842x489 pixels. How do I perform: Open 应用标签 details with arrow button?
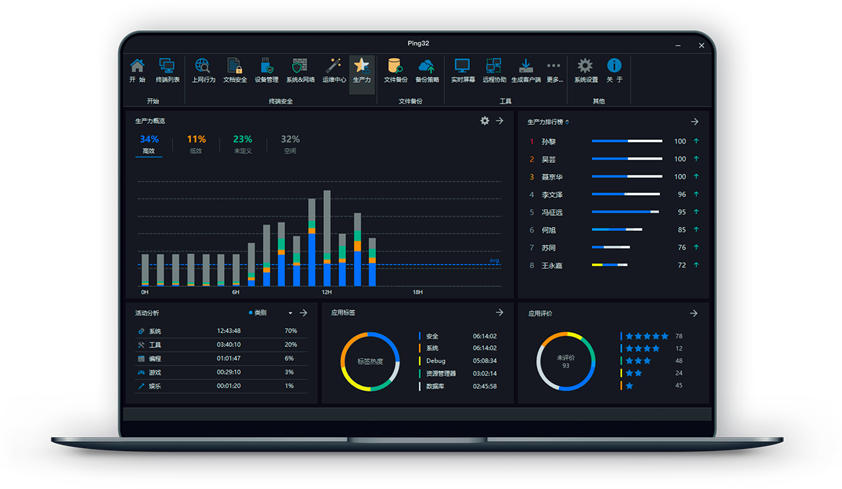click(x=500, y=313)
